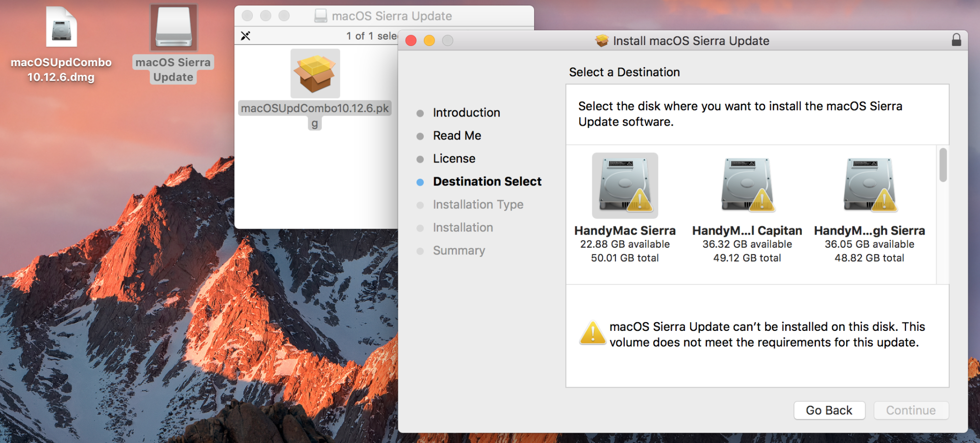Click the Installation step in the step list
This screenshot has height=443, width=980.
463,228
